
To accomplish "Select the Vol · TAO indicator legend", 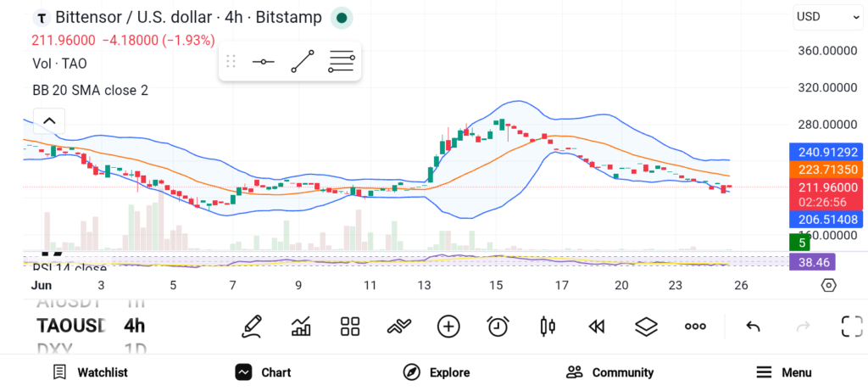I will tap(60, 64).
